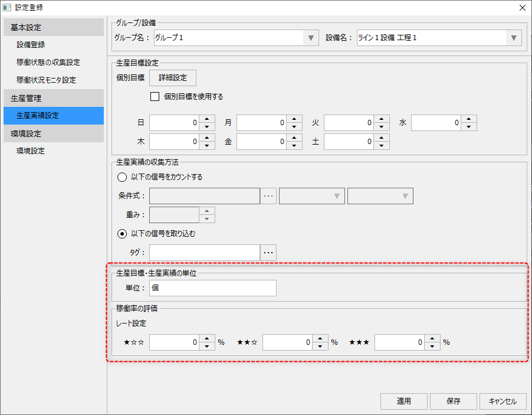Select the 以下の信号をカウントする radio button
Screen dimensions: 532x415
[x=121, y=177]
